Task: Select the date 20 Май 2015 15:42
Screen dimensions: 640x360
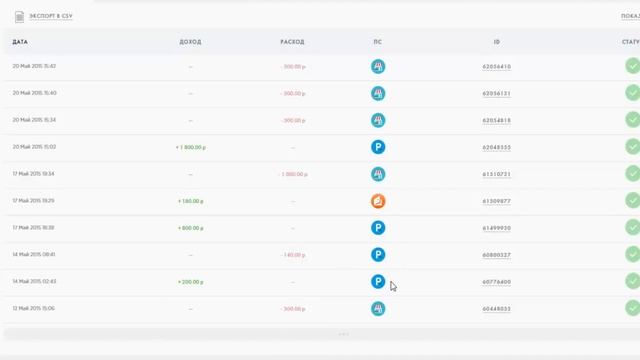Action: pyautogui.click(x=34, y=66)
